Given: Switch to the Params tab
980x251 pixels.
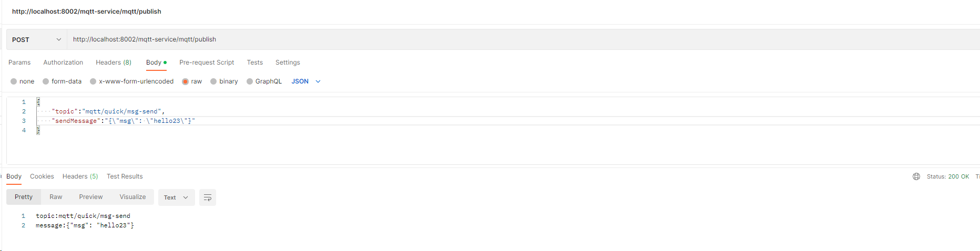Looking at the screenshot, I should pos(19,62).
